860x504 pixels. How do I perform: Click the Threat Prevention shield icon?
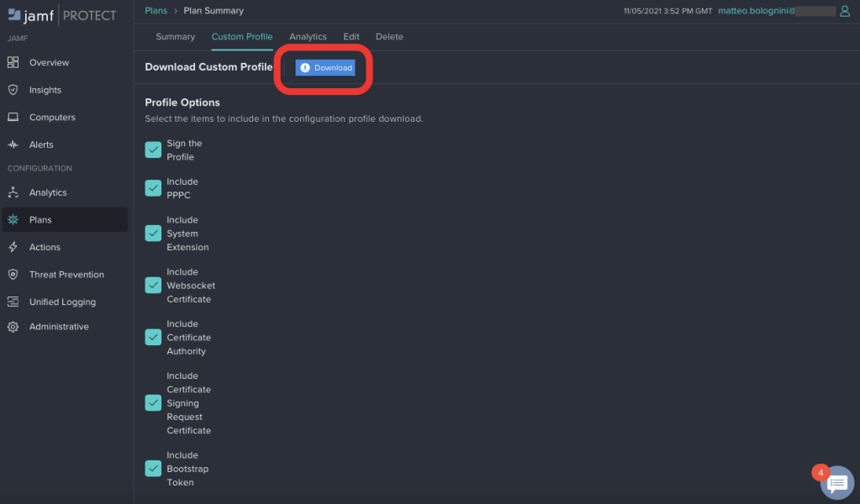coord(13,275)
